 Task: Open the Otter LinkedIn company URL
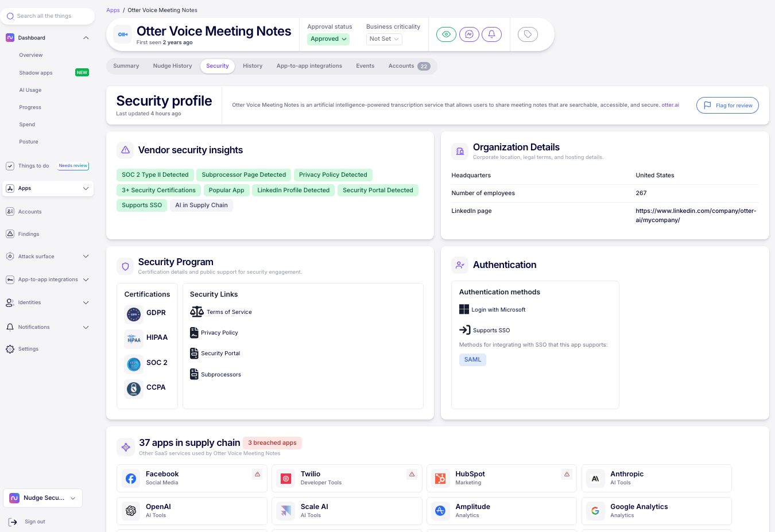pyautogui.click(x=696, y=215)
